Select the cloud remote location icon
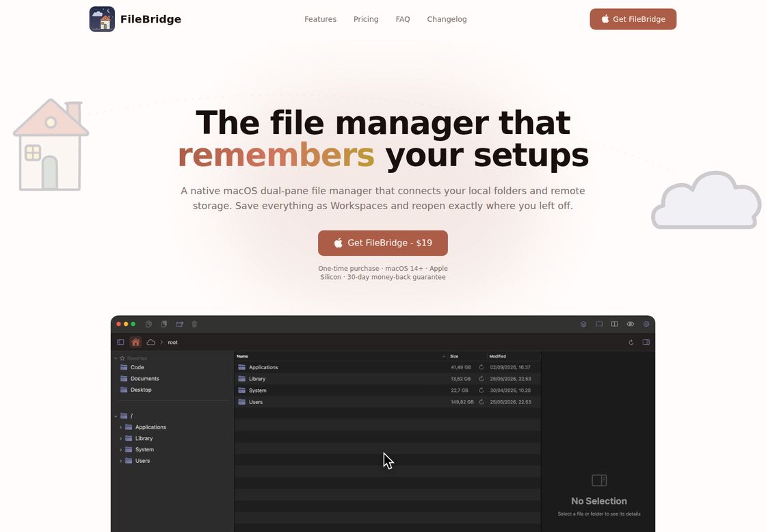The width and height of the screenshot is (766, 532). pos(151,342)
